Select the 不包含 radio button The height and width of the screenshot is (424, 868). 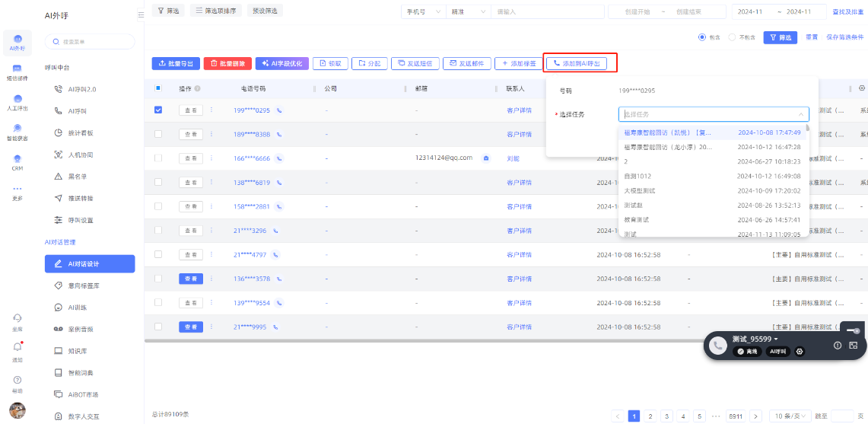coord(732,37)
